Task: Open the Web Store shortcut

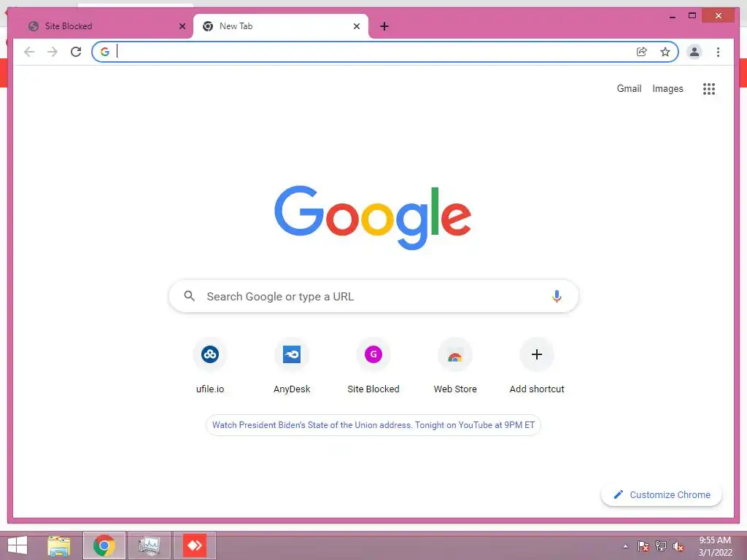Action: click(455, 366)
